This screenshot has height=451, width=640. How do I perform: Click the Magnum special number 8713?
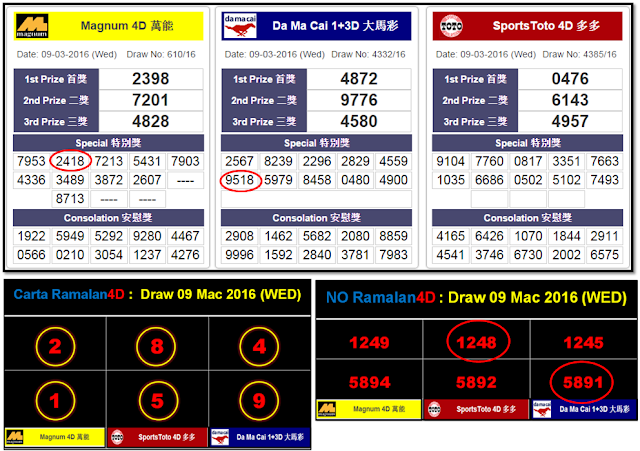point(70,199)
